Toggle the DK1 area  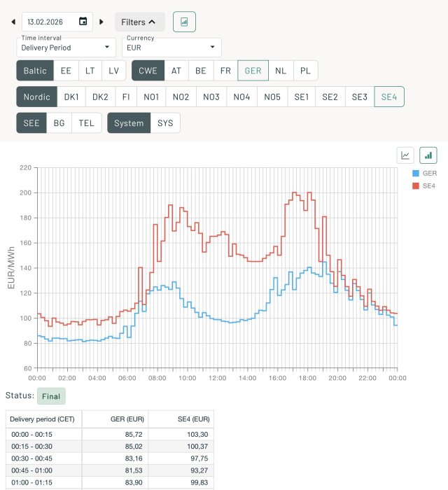click(71, 97)
